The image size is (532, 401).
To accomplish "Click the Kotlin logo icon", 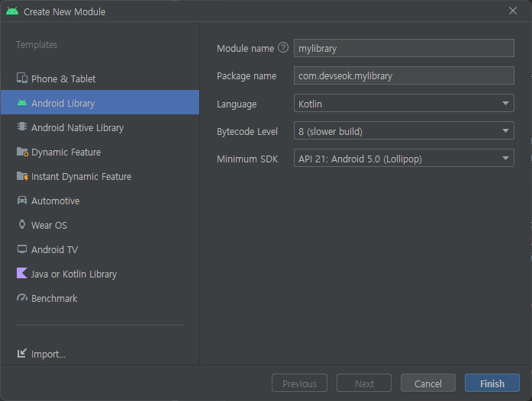I will click(x=22, y=273).
